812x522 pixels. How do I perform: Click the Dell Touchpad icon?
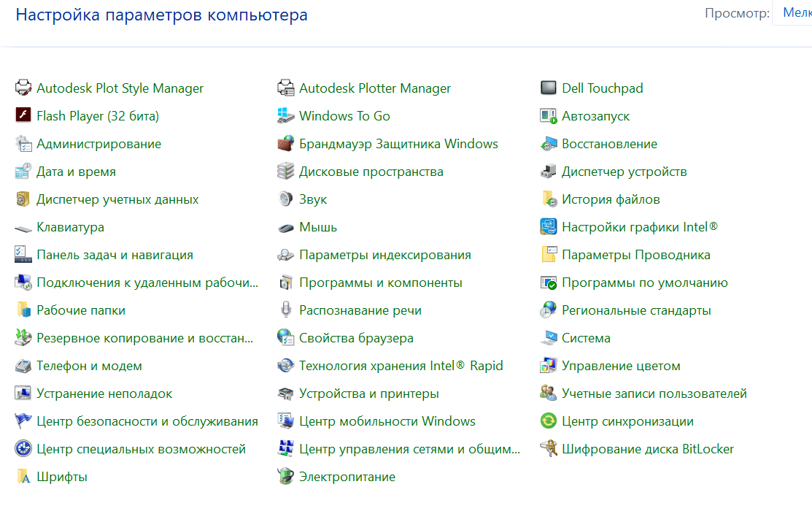coord(549,88)
